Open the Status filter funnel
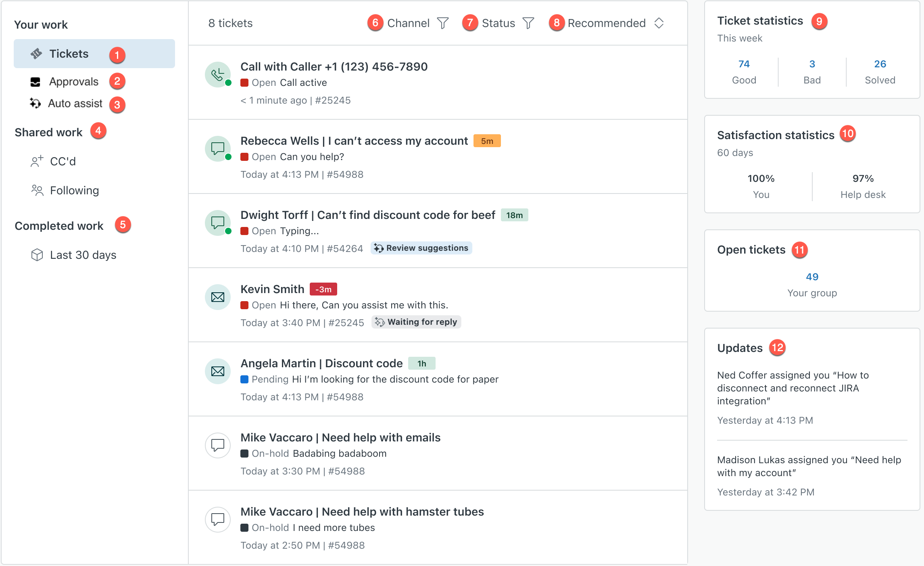 pyautogui.click(x=528, y=23)
